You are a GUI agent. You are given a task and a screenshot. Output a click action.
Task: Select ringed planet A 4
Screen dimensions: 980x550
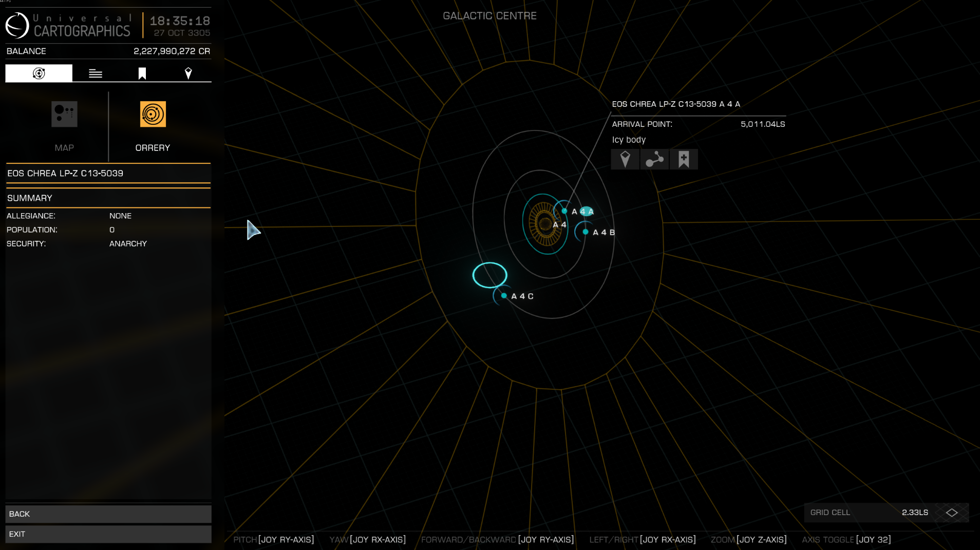pos(544,224)
